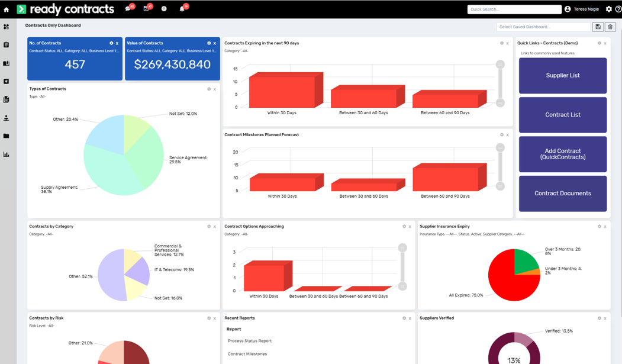
Task: Click the Teresa Nagle user name
Action: pyautogui.click(x=586, y=9)
